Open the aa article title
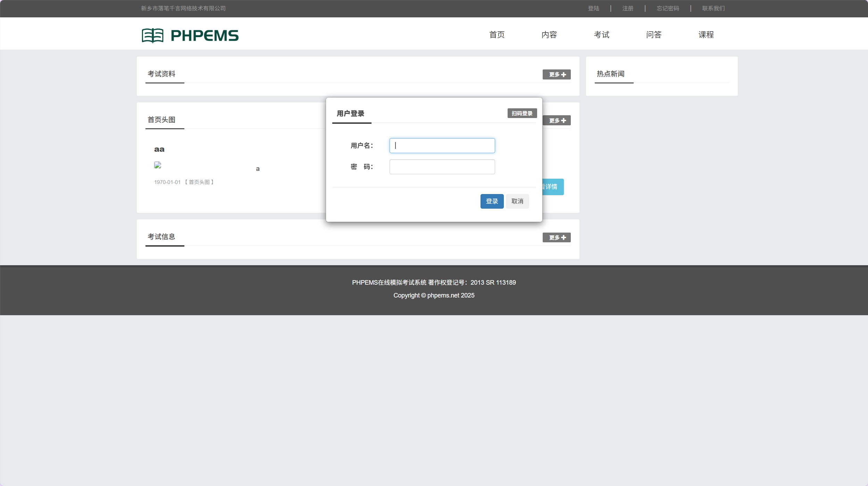868x486 pixels. (x=159, y=149)
